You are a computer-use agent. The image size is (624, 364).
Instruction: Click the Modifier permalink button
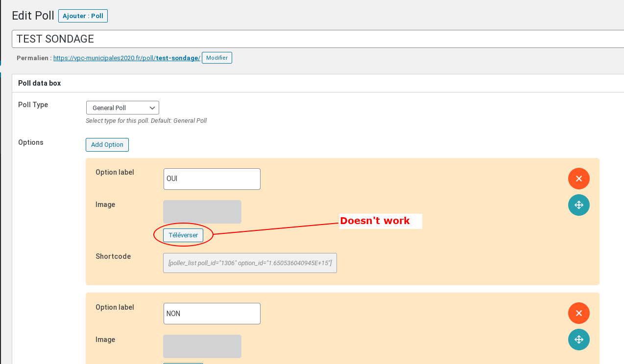tap(217, 58)
